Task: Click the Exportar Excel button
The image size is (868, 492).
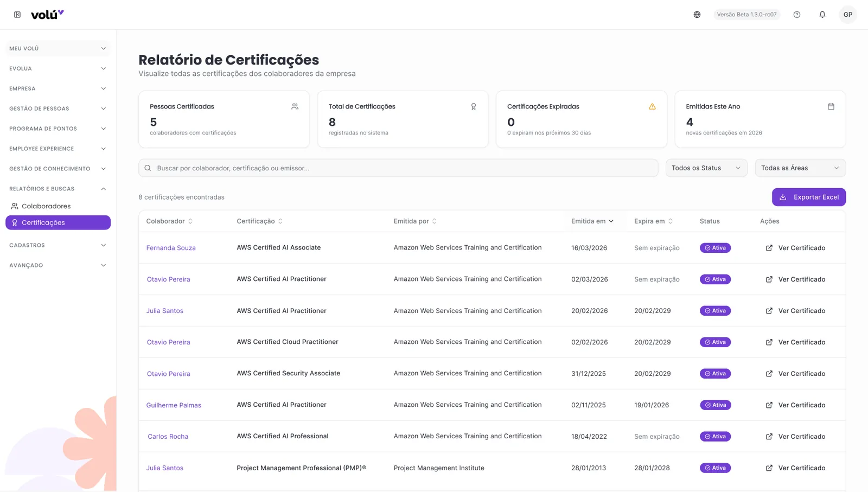Action: pos(809,197)
